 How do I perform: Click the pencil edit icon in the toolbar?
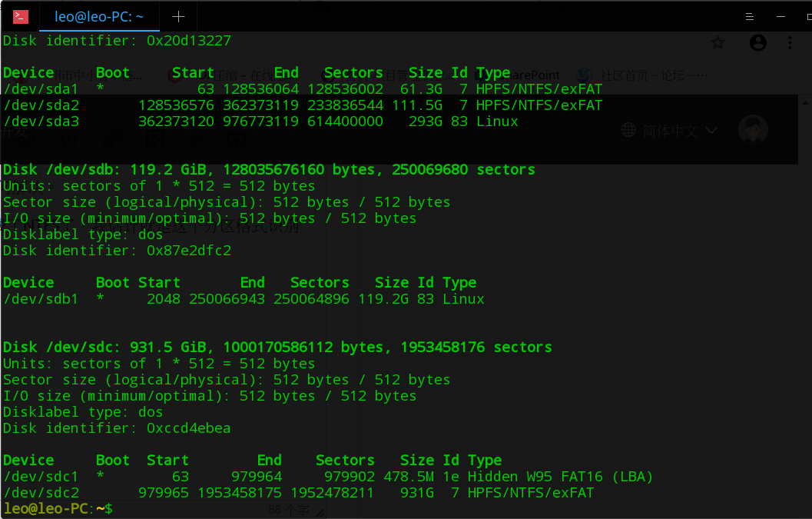coord(112,138)
